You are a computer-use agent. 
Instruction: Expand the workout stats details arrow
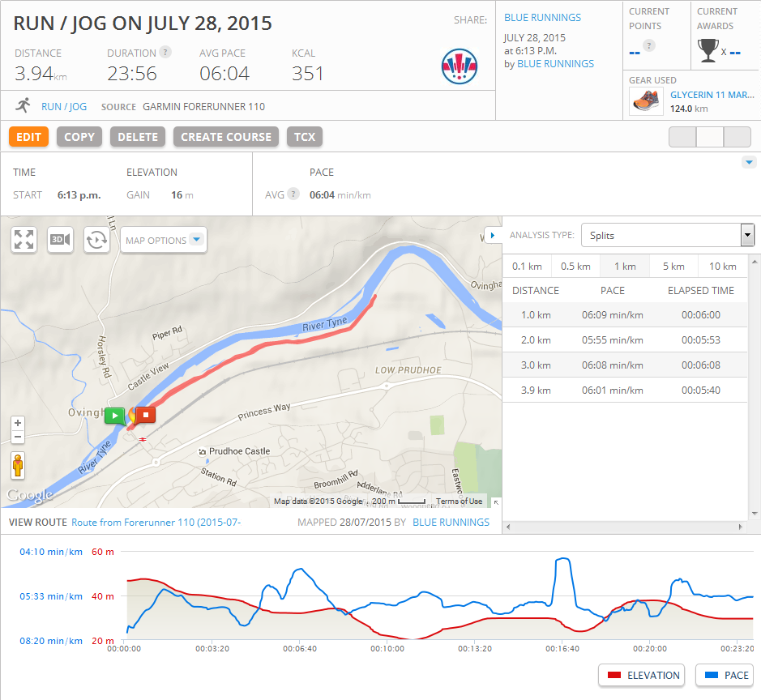749,163
